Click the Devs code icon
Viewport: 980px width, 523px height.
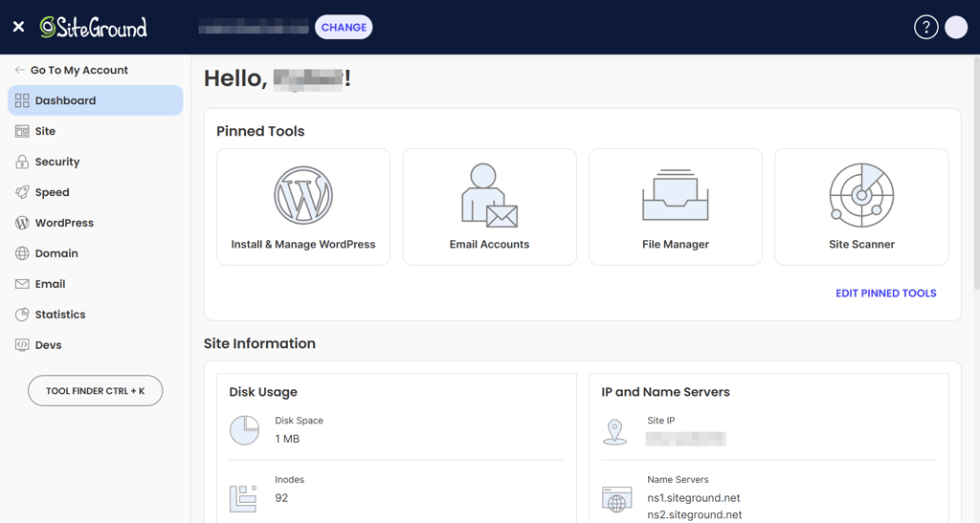coord(22,344)
